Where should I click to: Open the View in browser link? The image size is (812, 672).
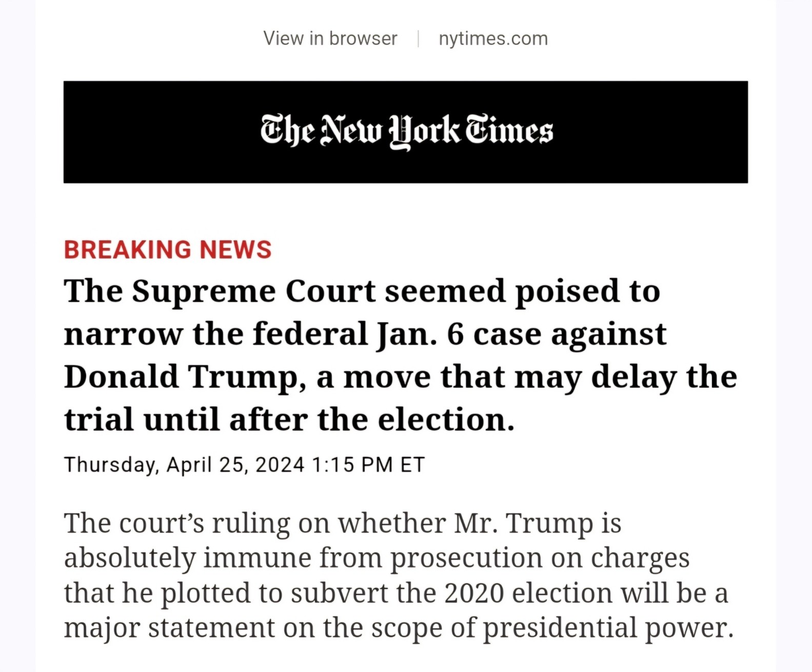330,38
